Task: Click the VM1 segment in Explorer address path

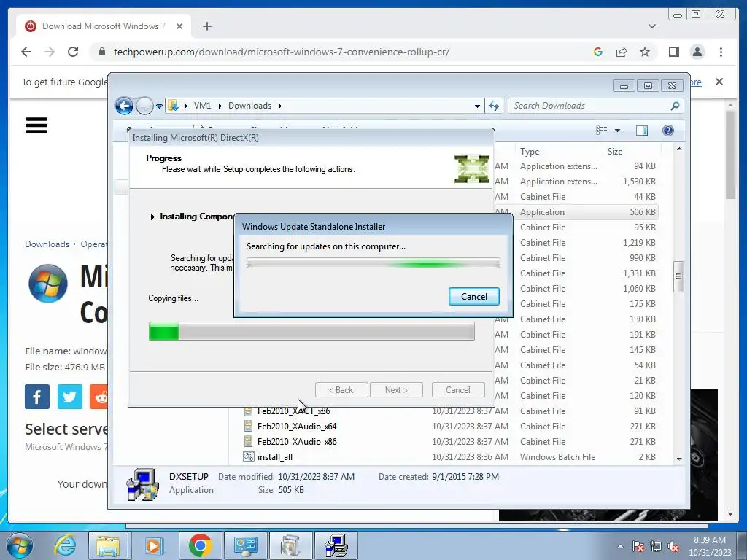Action: 202,106
